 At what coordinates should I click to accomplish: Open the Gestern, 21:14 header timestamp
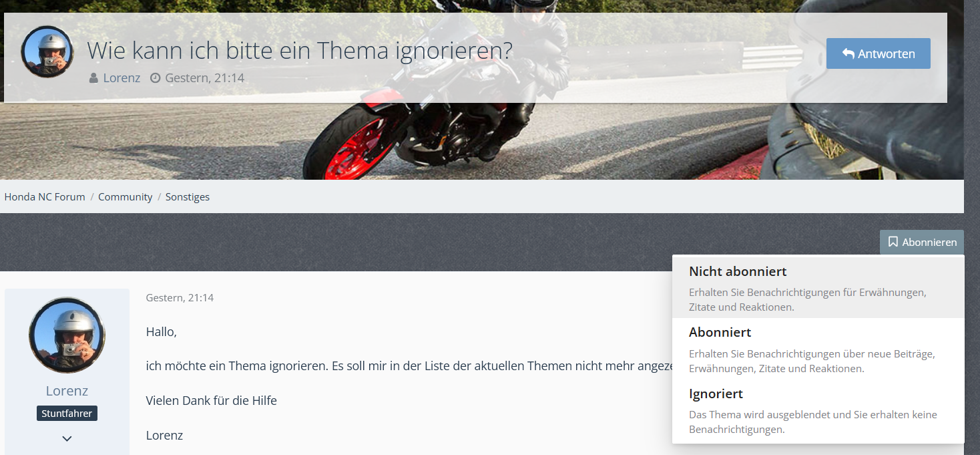(x=204, y=78)
